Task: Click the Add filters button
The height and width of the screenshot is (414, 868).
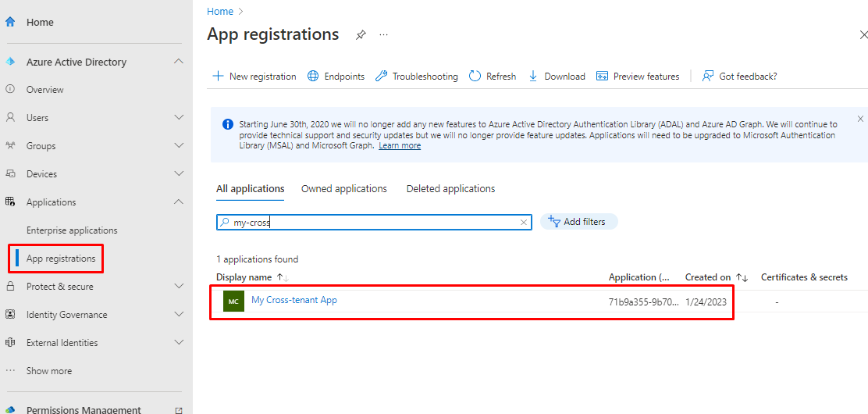Action: (x=578, y=222)
